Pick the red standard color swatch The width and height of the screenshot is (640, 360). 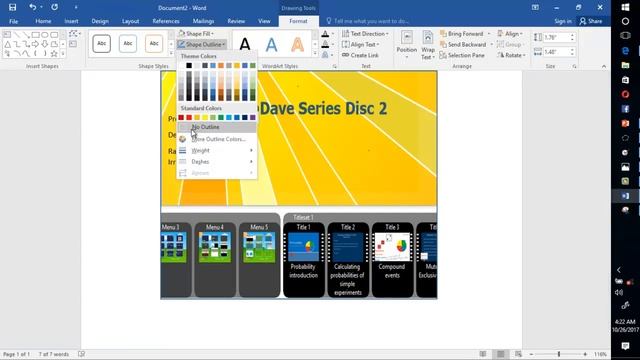point(189,118)
